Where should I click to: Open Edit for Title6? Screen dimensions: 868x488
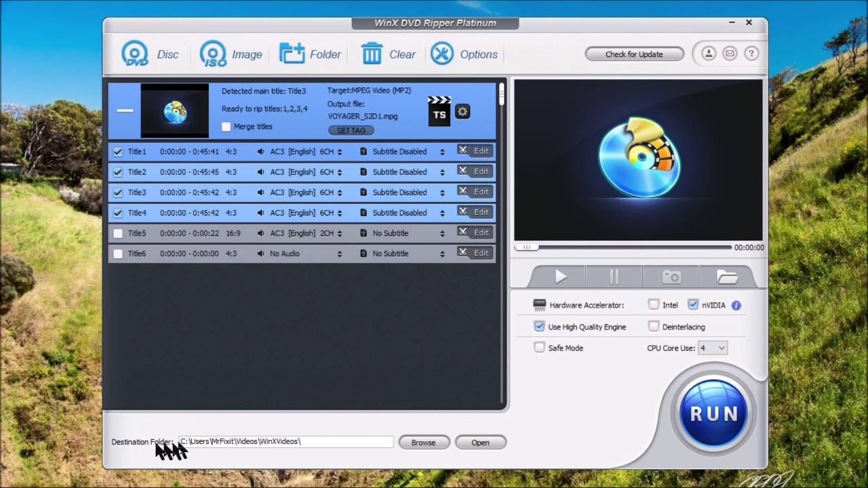pos(473,253)
